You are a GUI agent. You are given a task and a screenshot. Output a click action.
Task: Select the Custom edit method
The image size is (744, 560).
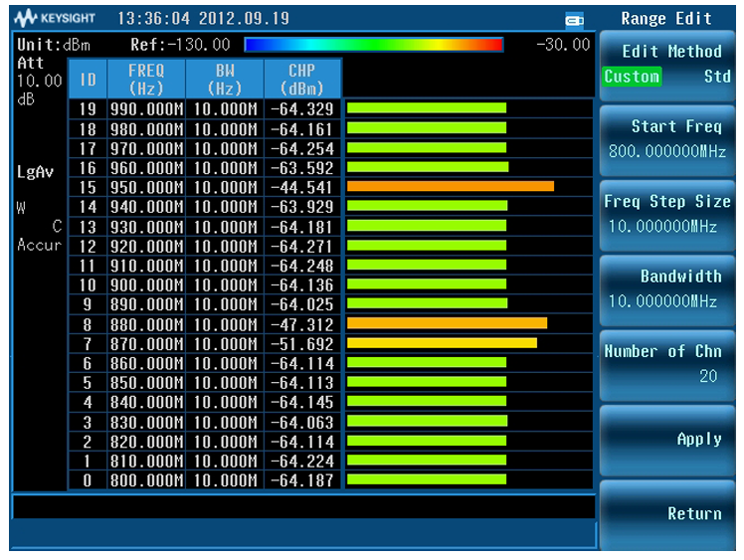(x=632, y=77)
